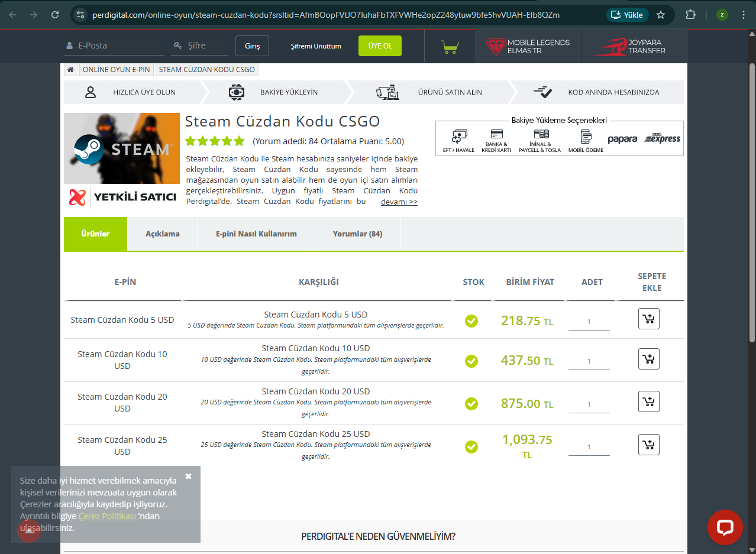Viewport: 756px width, 554px height.
Task: Open the Chrome three-dot menu
Action: click(x=743, y=15)
